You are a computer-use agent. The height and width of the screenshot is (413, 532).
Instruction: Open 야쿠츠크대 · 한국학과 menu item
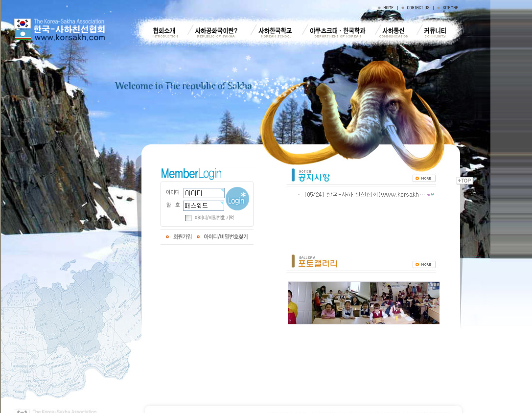(x=337, y=31)
